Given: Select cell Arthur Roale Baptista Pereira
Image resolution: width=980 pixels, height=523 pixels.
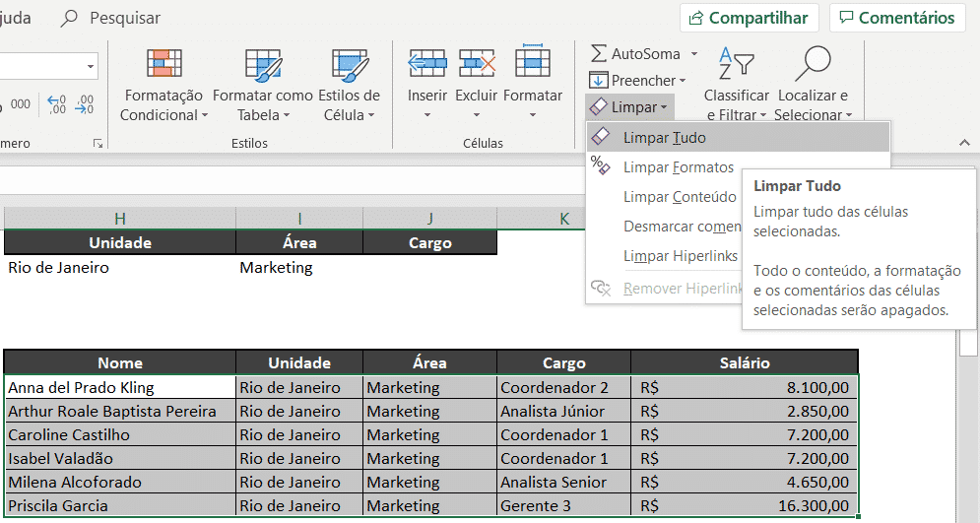Looking at the screenshot, I should (120, 411).
